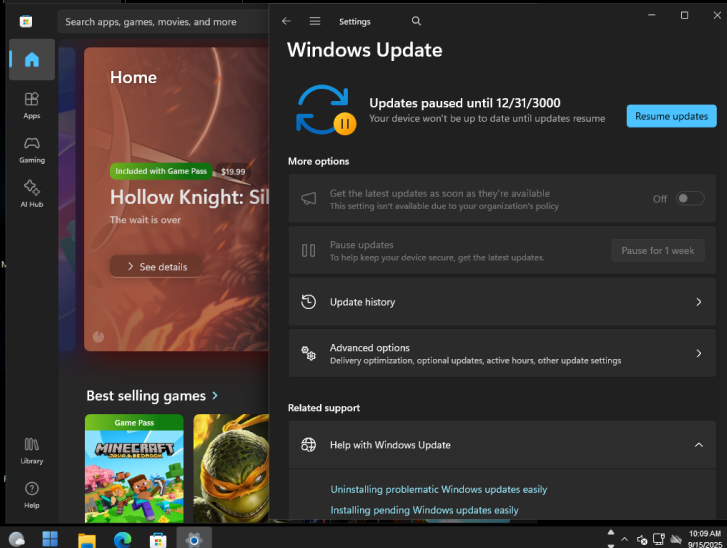727x548 pixels.
Task: Open Library in Microsoft Store sidebar
Action: click(32, 451)
